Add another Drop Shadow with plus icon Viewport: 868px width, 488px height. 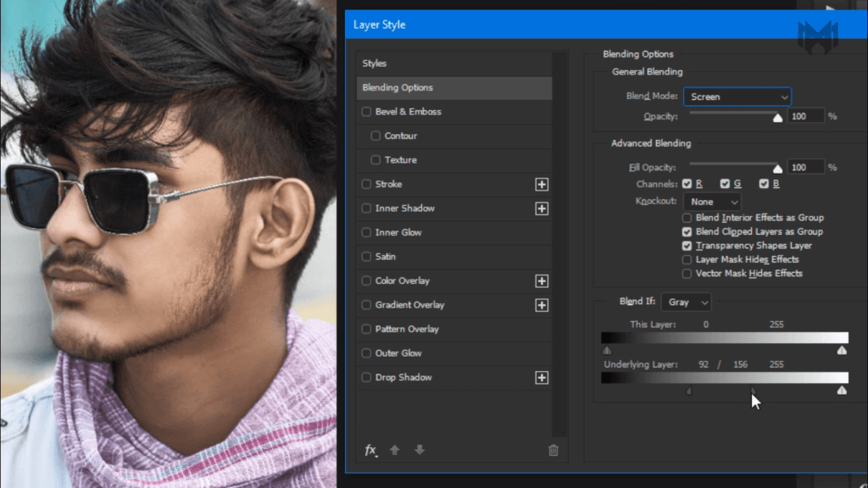tap(542, 378)
